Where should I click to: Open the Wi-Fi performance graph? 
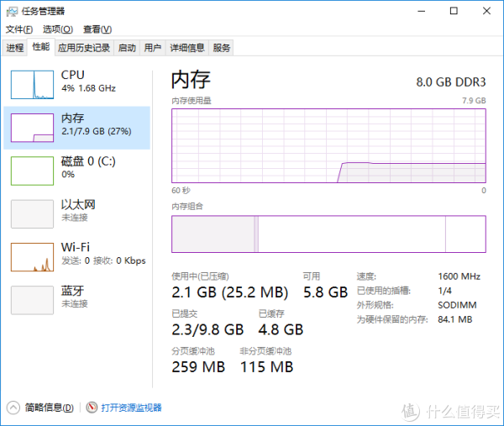coord(32,257)
